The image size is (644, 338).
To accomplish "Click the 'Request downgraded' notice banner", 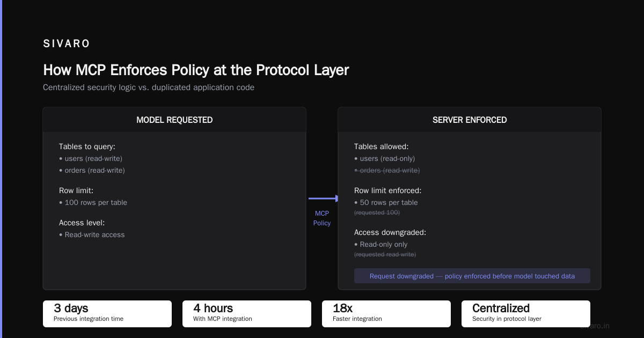I will click(x=472, y=276).
